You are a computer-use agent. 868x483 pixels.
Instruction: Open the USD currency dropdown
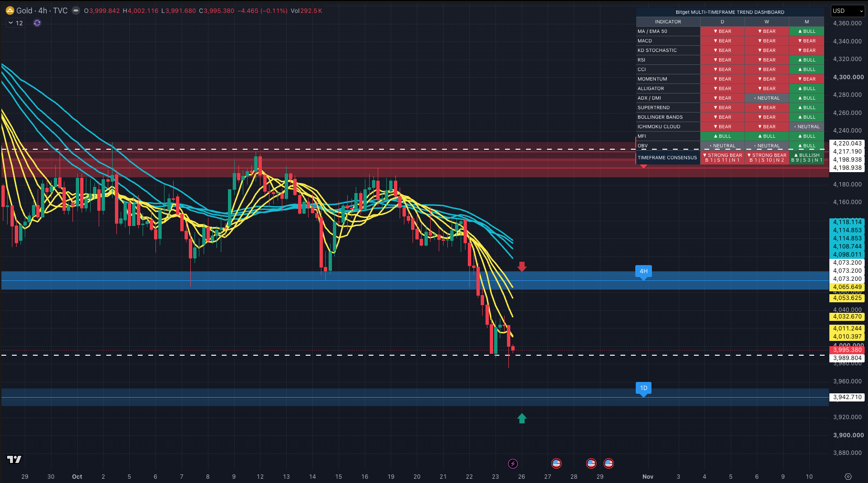(847, 10)
